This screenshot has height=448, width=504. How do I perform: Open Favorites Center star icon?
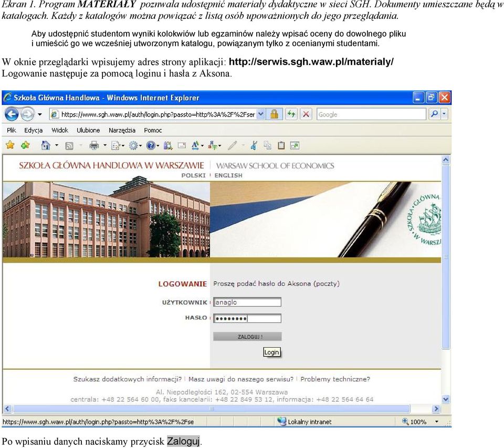(x=10, y=145)
